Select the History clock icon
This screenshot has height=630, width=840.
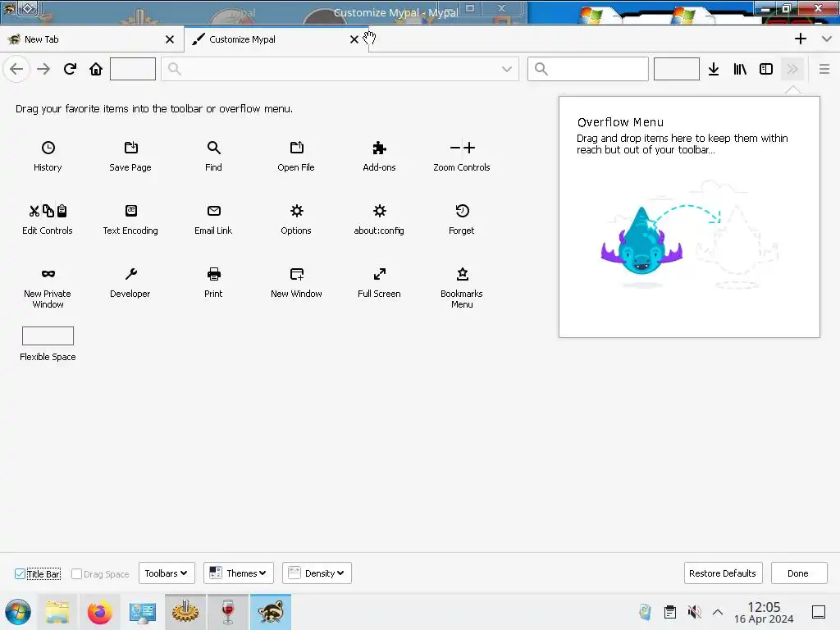tap(48, 148)
